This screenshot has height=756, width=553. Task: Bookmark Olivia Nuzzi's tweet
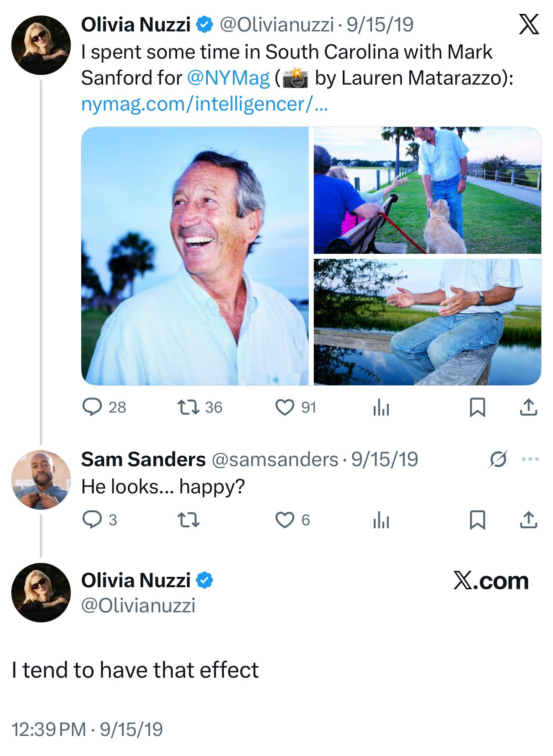(x=478, y=407)
